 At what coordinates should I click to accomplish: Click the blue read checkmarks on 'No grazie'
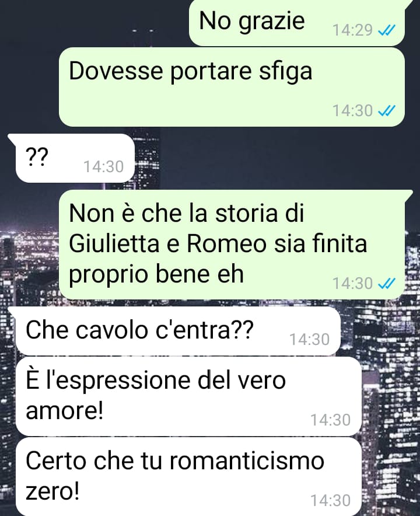coord(386,30)
